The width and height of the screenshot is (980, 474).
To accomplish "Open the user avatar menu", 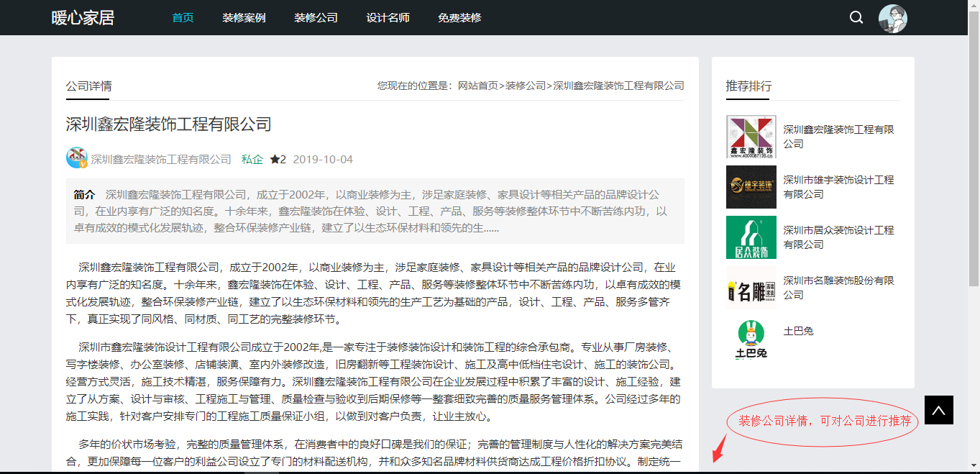I will pos(893,18).
